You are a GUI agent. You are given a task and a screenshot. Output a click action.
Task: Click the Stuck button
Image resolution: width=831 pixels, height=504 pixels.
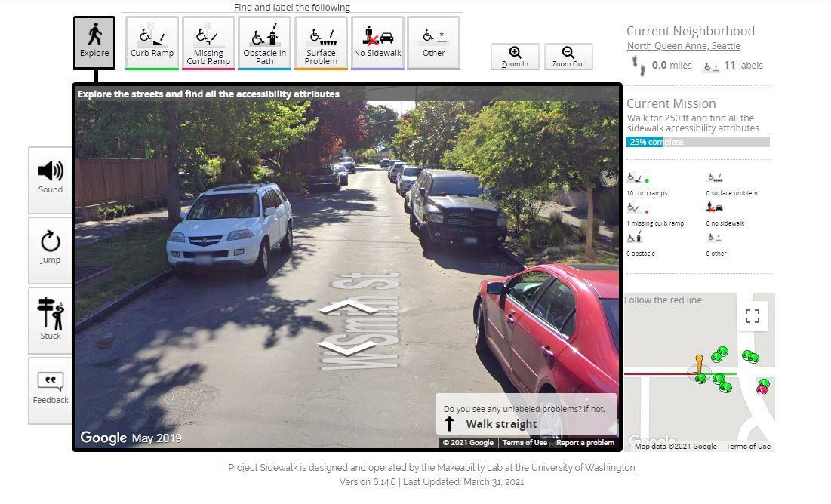[51, 320]
